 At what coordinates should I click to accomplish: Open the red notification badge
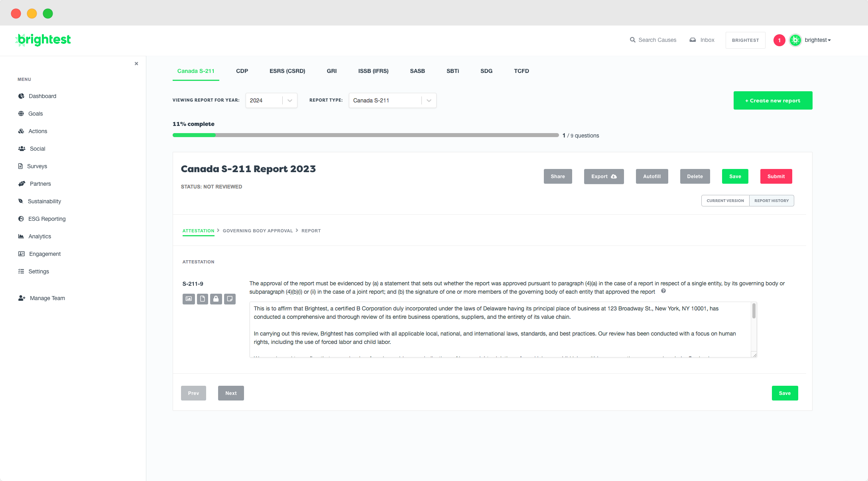[x=779, y=40]
